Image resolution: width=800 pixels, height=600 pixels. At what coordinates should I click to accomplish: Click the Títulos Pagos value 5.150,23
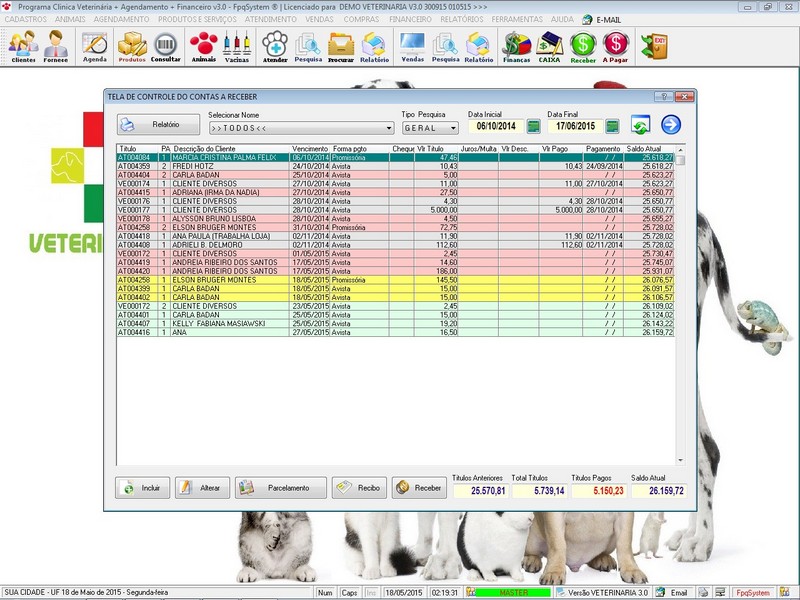[599, 491]
